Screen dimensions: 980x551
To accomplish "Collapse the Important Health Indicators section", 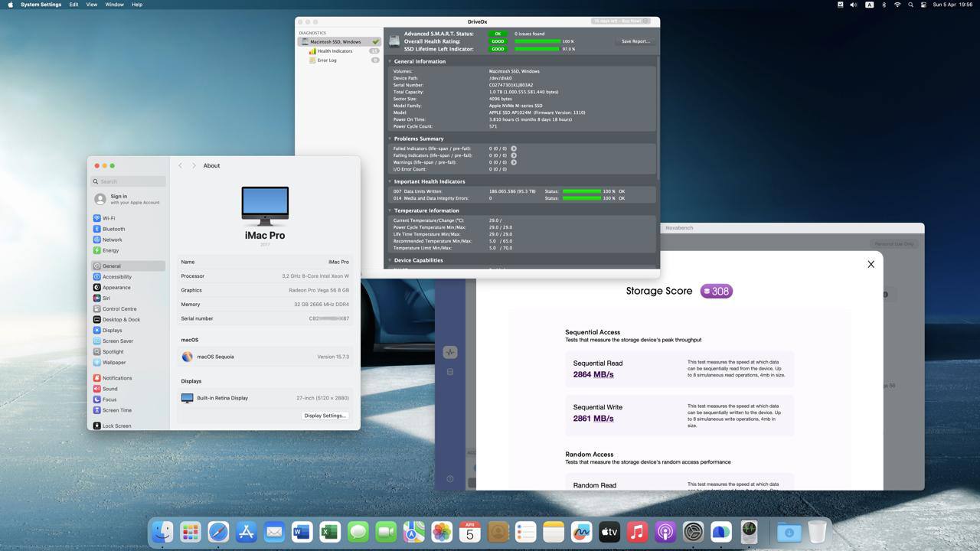I will click(x=390, y=181).
